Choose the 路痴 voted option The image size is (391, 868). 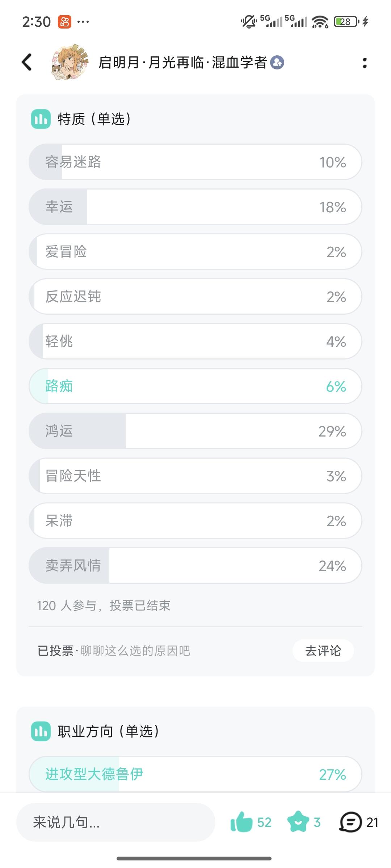pyautogui.click(x=195, y=386)
